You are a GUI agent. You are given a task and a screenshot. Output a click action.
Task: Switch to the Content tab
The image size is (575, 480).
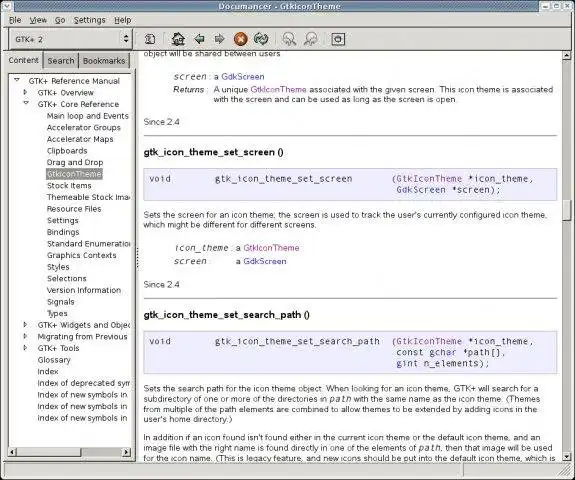point(23,60)
